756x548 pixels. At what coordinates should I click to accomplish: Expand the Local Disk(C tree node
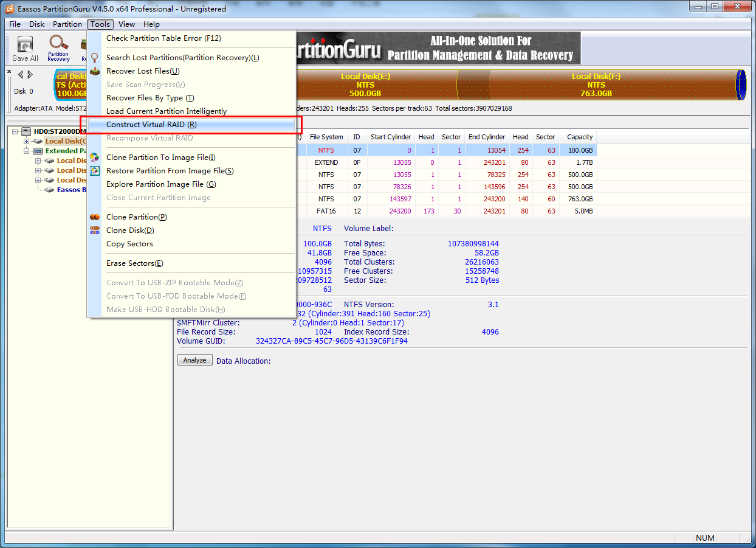pos(26,141)
